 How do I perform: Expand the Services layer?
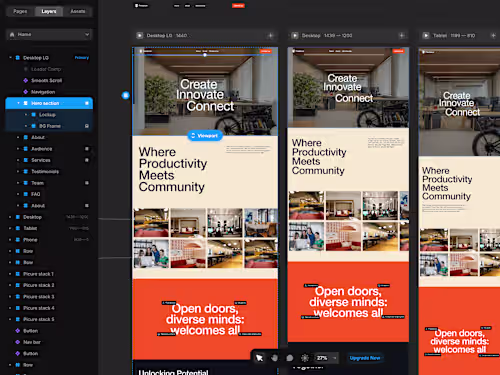point(18,160)
